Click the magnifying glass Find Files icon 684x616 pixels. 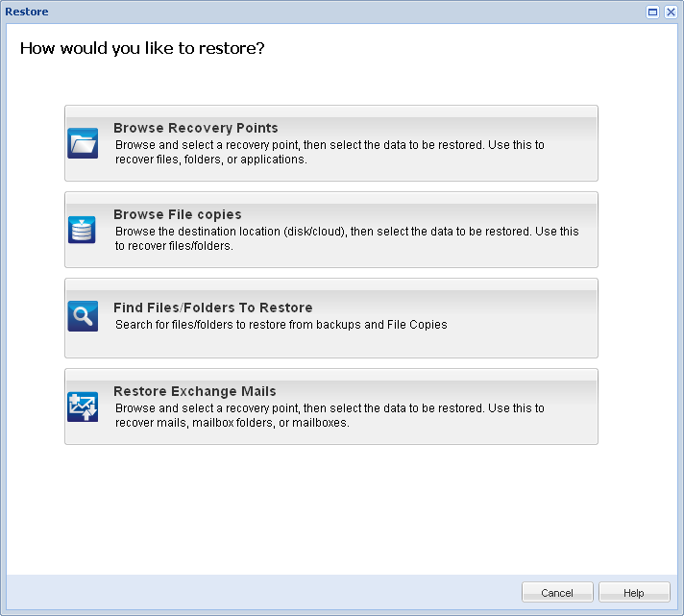83,316
